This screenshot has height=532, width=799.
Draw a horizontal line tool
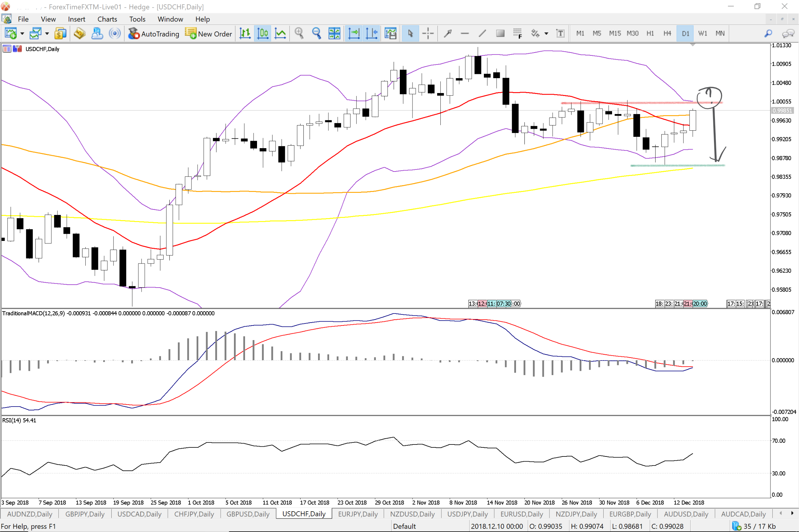point(464,33)
